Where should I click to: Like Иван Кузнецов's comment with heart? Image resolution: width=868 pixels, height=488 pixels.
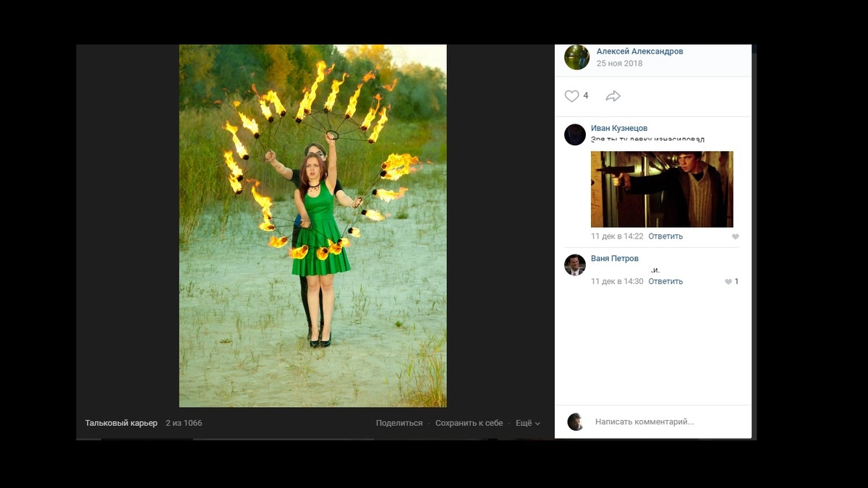[x=736, y=236]
